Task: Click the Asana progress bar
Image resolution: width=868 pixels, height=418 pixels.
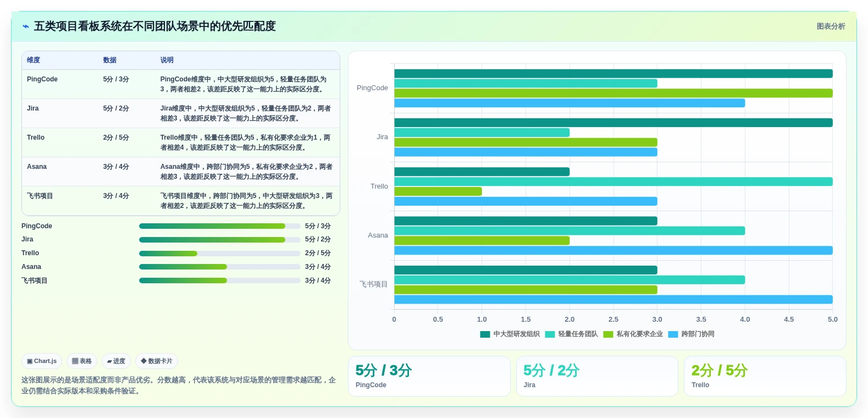Action: (220, 267)
